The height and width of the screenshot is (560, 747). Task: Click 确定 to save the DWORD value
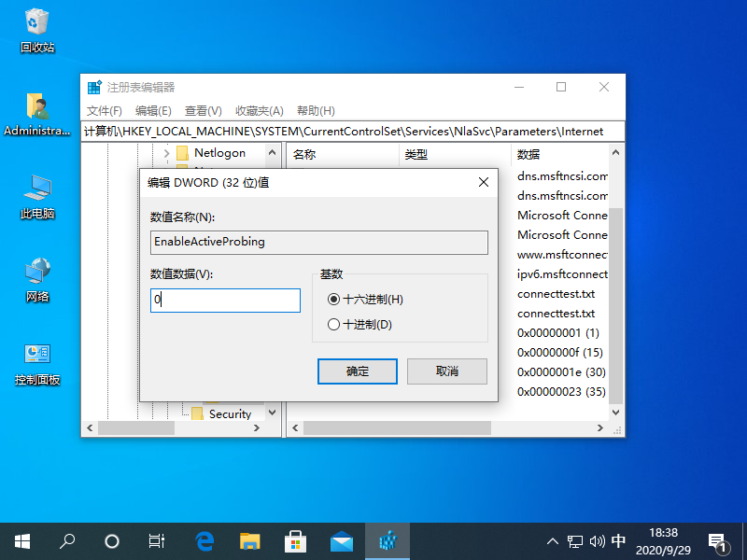click(359, 371)
